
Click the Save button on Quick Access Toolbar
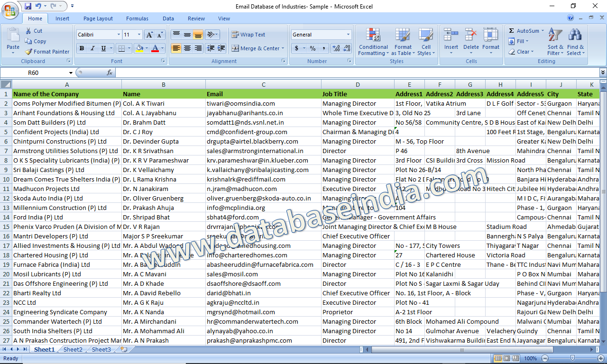(28, 6)
